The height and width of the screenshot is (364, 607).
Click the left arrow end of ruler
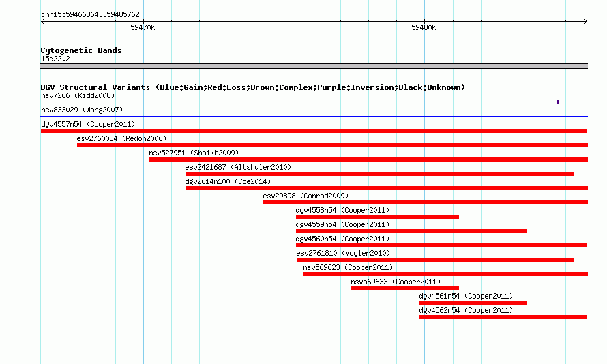pyautogui.click(x=42, y=22)
